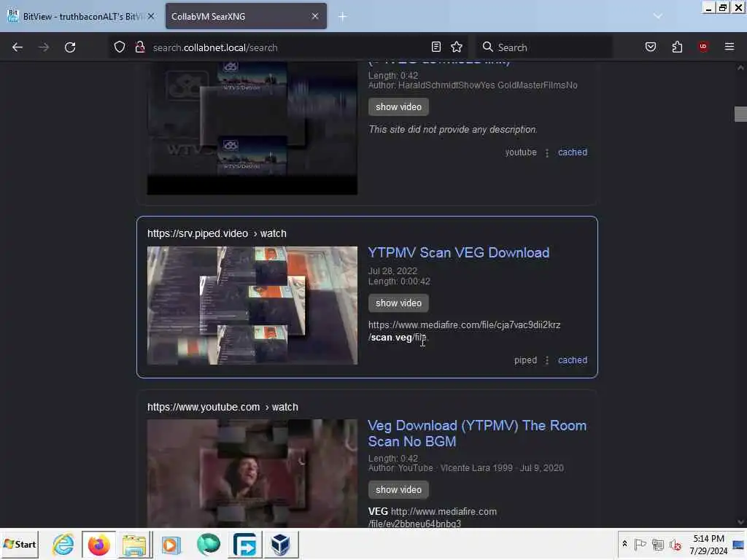The image size is (747, 560).
Task: Show video for the HaraldSchmidtShowYes result
Action: point(398,106)
